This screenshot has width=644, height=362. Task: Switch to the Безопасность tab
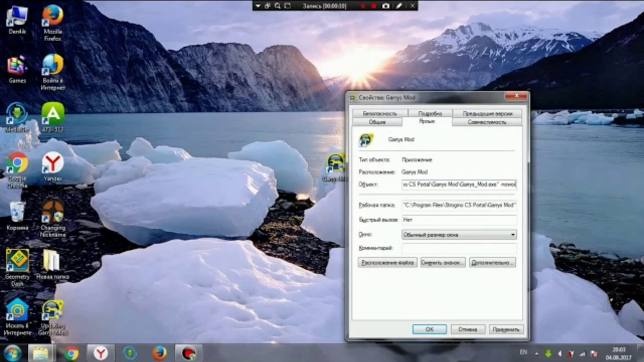(380, 114)
